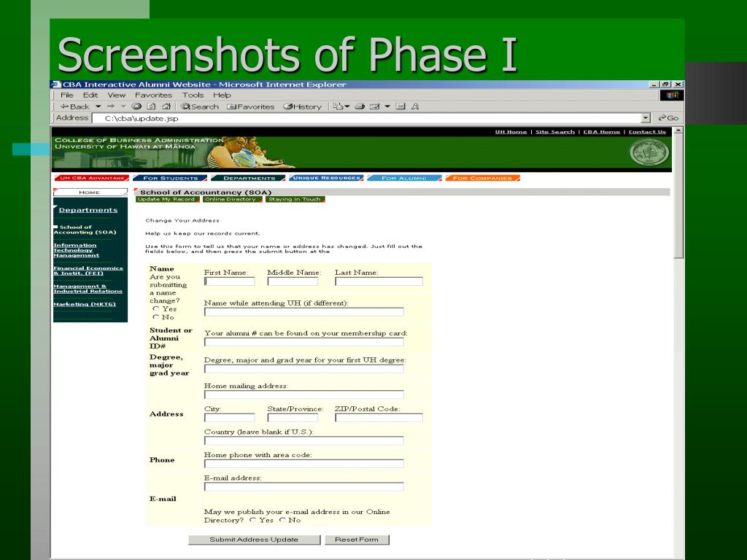The height and width of the screenshot is (560, 747).
Task: Select Yes for name change
Action: (x=156, y=308)
